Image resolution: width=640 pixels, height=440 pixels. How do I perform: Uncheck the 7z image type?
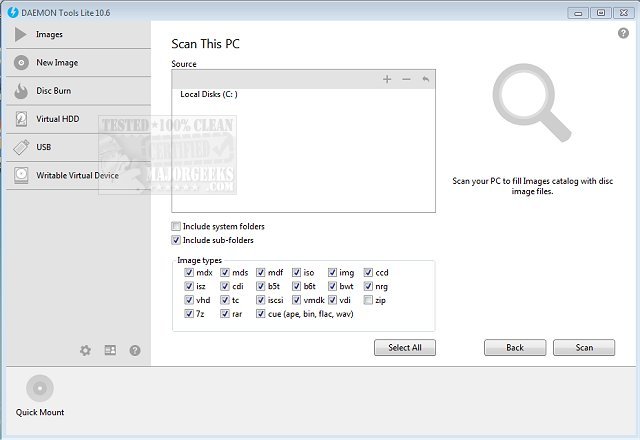189,314
